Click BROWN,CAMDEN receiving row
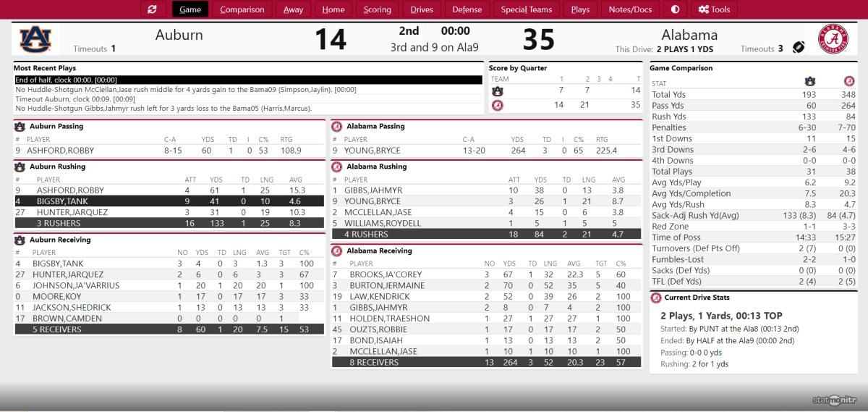This screenshot has width=868, height=412. 169,319
